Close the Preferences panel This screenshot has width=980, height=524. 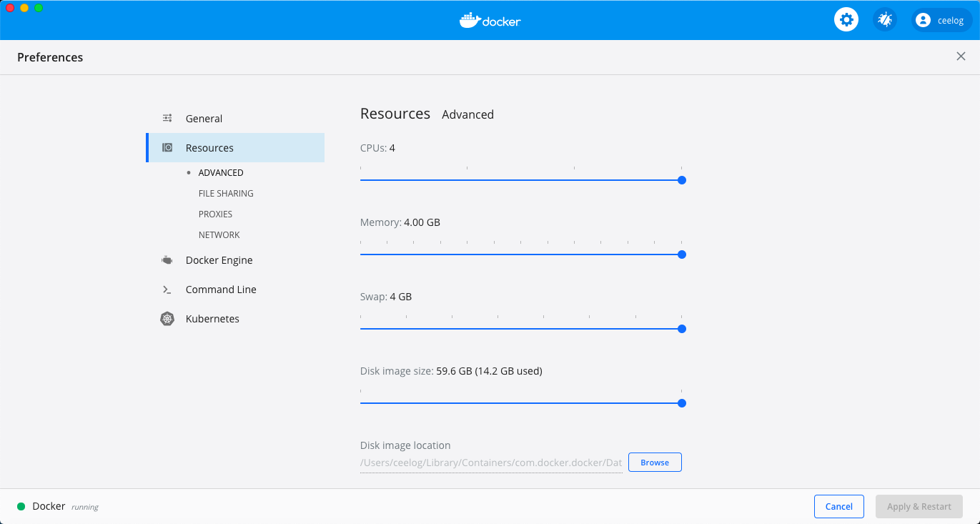point(961,56)
